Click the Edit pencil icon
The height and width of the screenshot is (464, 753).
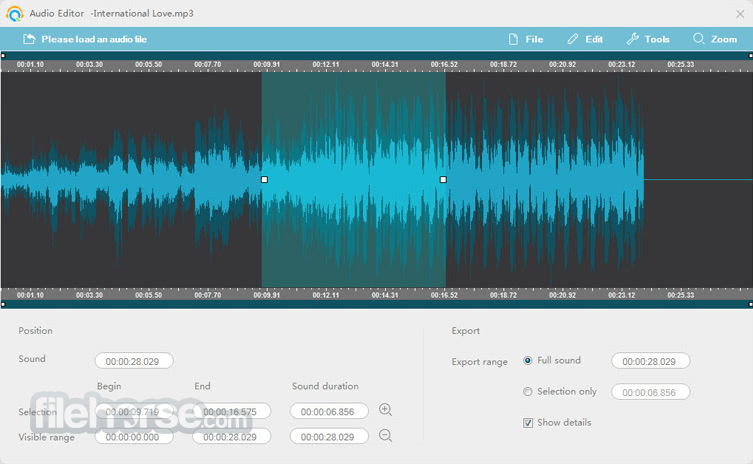point(572,39)
